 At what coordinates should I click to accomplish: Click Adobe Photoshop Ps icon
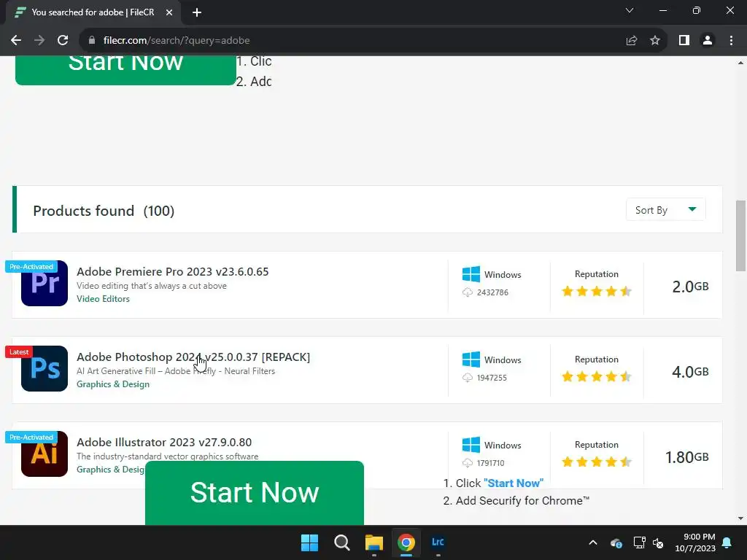[x=44, y=368]
